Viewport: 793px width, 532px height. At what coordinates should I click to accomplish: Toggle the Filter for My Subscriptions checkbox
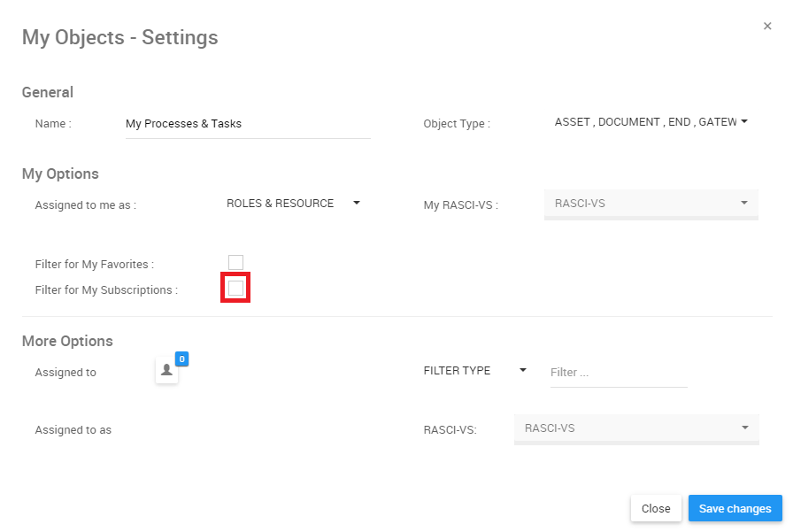coord(235,289)
